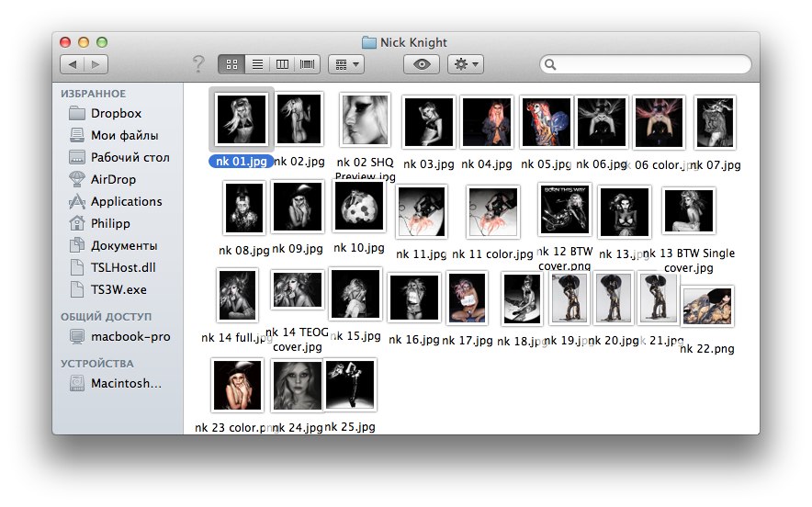This screenshot has height=507, width=812.
Task: Select the nk 22.png thumbnail
Action: pyautogui.click(x=707, y=306)
